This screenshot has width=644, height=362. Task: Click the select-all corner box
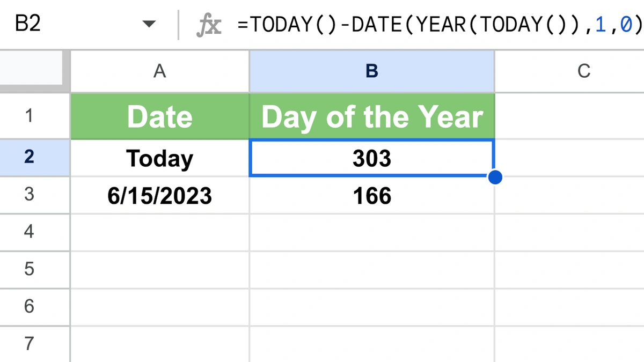34,71
